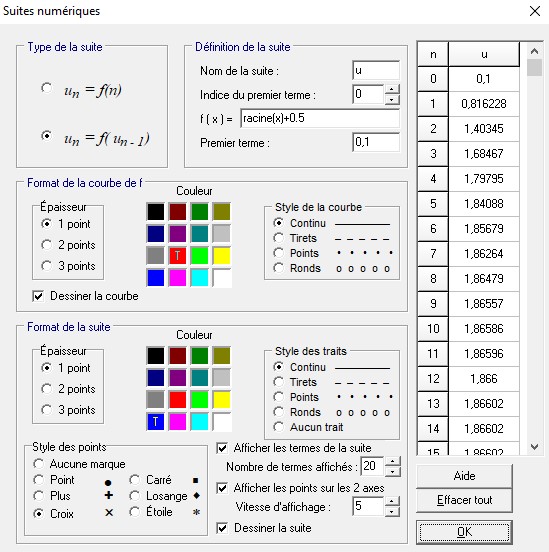
Task: Set curve style to Tirets
Action: [279, 238]
